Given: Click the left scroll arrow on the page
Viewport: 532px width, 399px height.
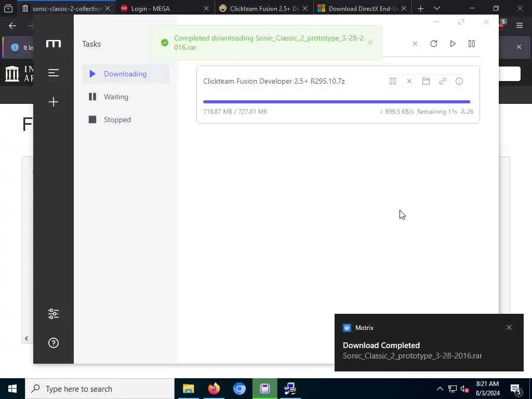Looking at the screenshot, I should pyautogui.click(x=26, y=338).
